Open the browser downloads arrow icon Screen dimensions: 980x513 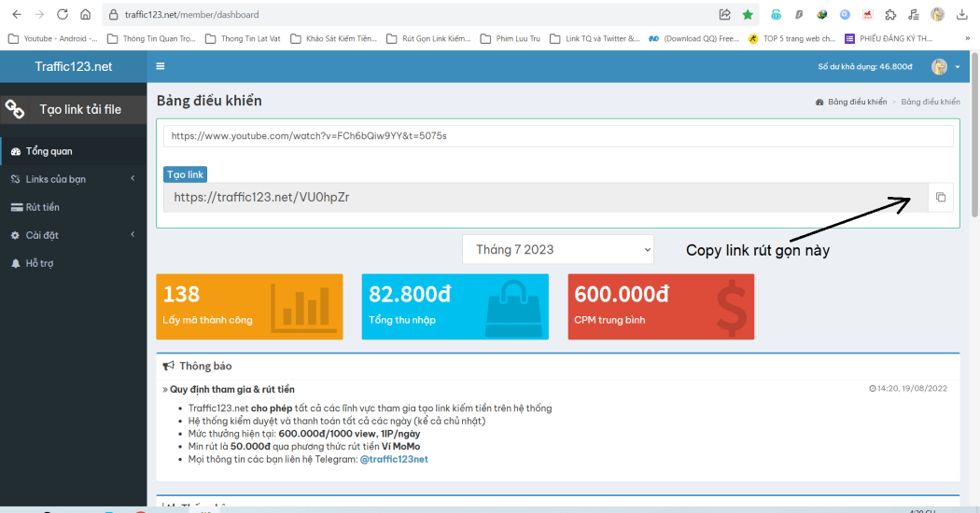pyautogui.click(x=962, y=14)
